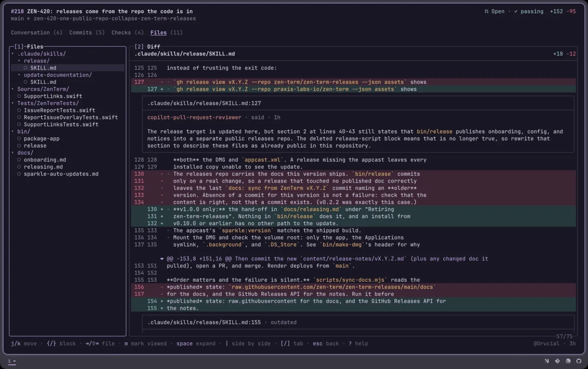The height and width of the screenshot is (369, 588).
Task: Click the passing checkmark icon
Action: tap(516, 11)
